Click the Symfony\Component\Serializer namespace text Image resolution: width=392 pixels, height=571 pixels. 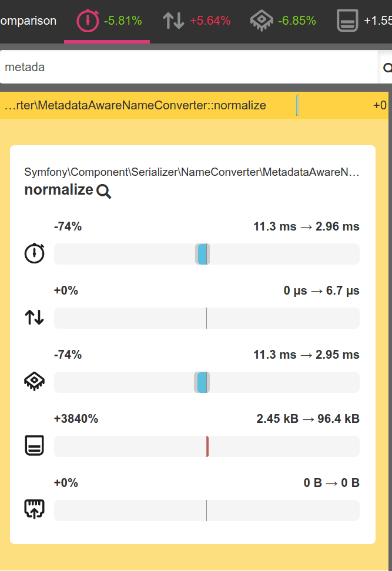click(x=191, y=172)
